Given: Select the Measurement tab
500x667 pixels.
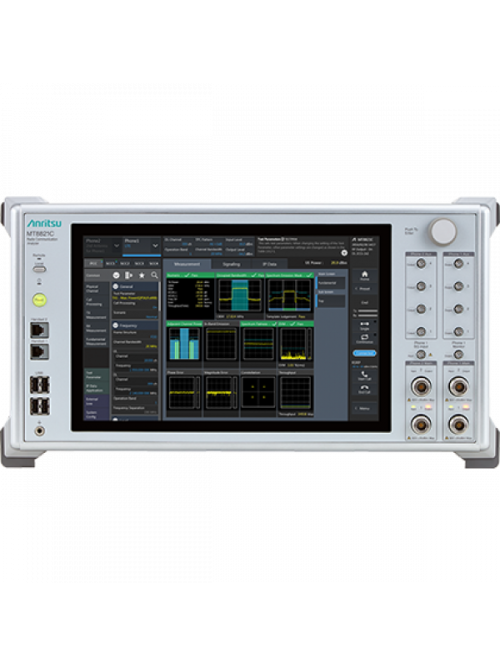Looking at the screenshot, I should point(187,264).
